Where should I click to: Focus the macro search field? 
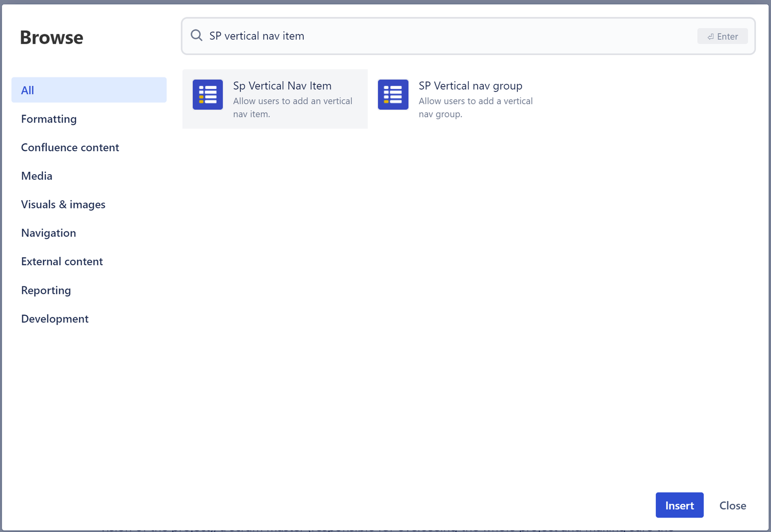(468, 36)
